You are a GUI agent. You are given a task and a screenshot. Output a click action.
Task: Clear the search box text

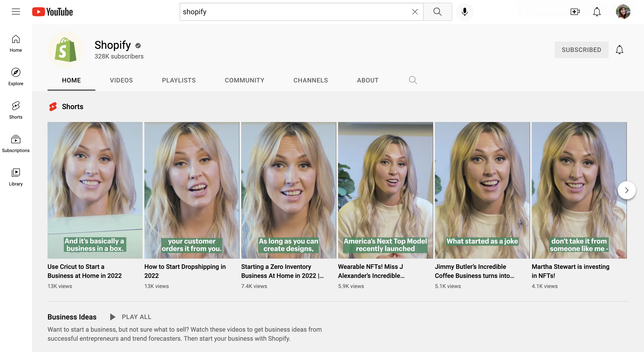click(x=415, y=12)
